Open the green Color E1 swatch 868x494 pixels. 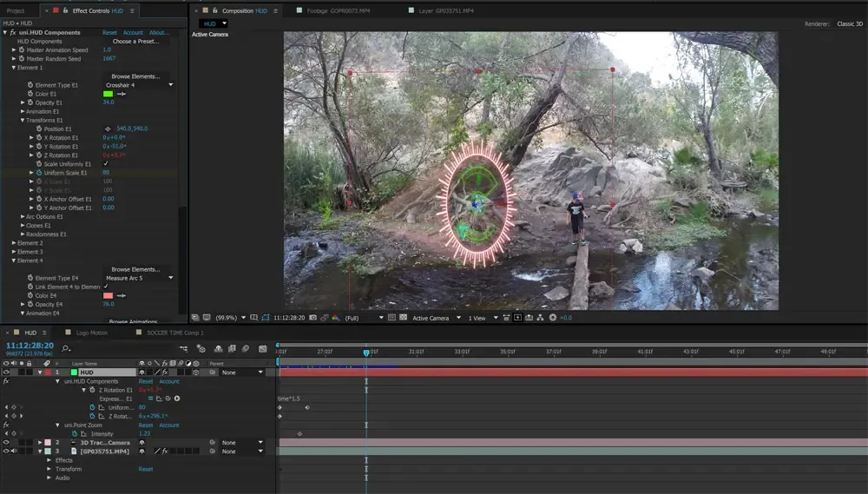point(108,94)
